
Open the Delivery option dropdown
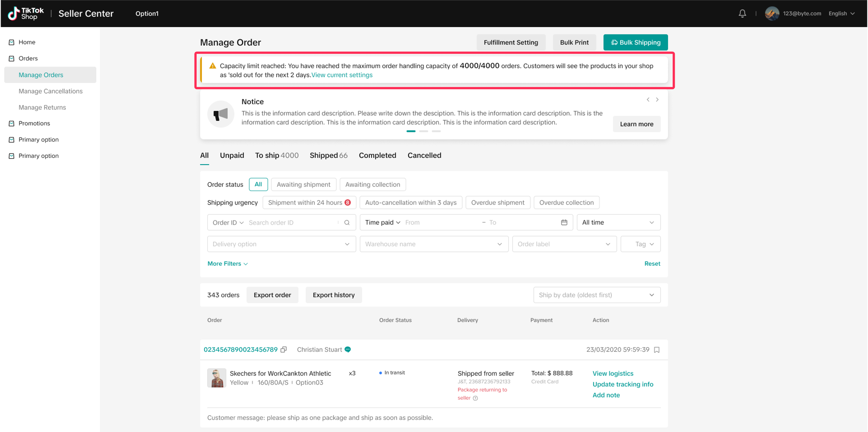[x=281, y=244]
